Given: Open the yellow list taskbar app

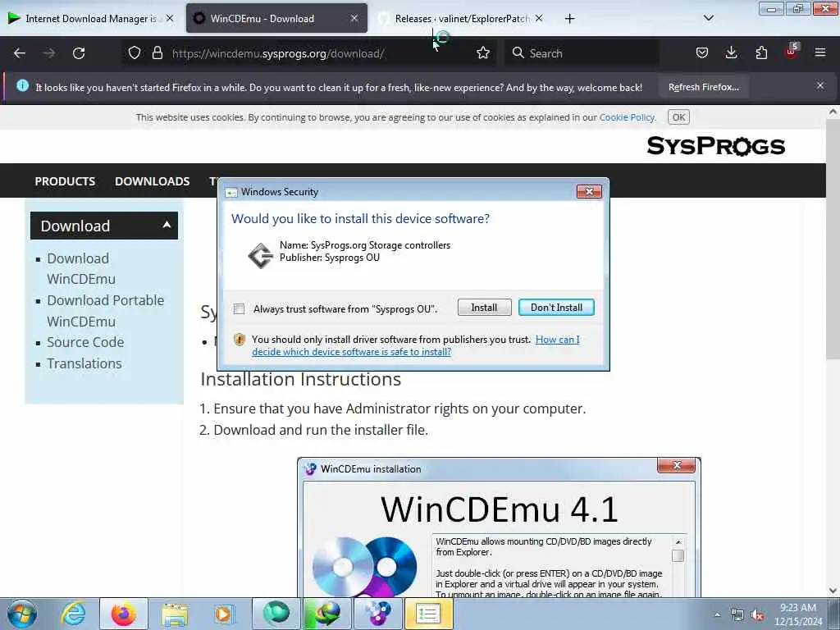Looking at the screenshot, I should (428, 614).
